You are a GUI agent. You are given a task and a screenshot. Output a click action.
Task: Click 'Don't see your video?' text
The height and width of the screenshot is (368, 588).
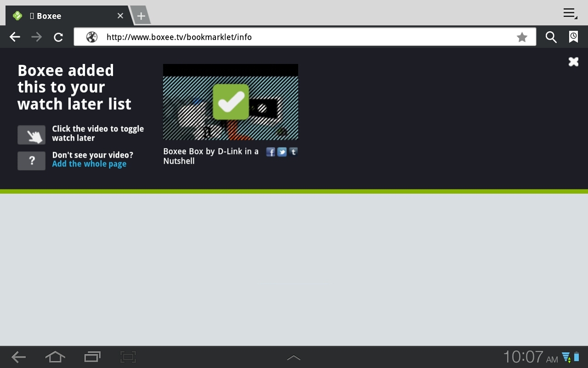[93, 155]
